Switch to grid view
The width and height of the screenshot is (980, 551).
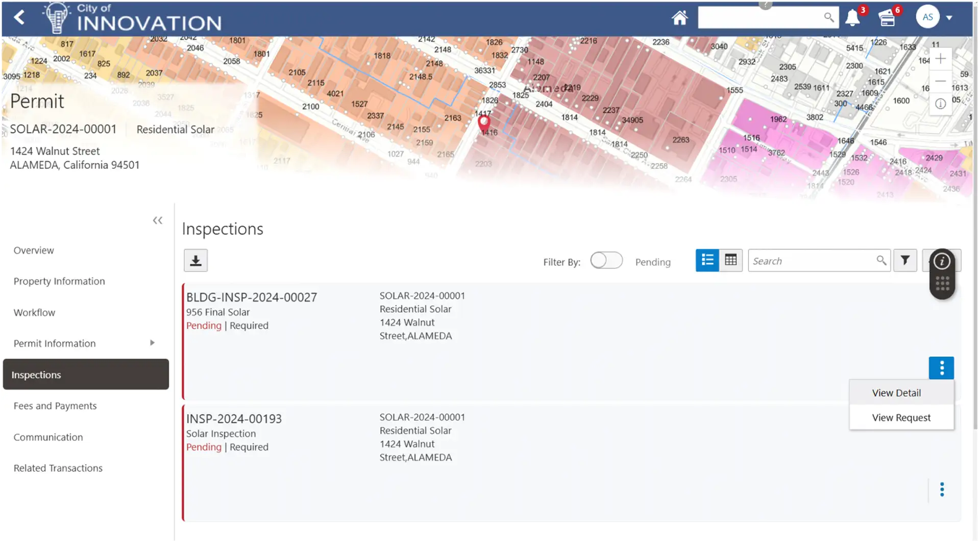point(730,261)
